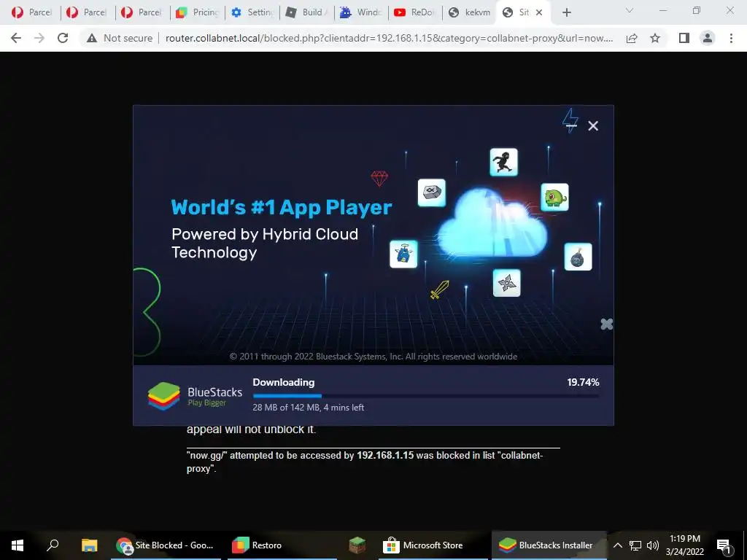Reload the blocked page
This screenshot has width=747, height=560.
[x=63, y=38]
